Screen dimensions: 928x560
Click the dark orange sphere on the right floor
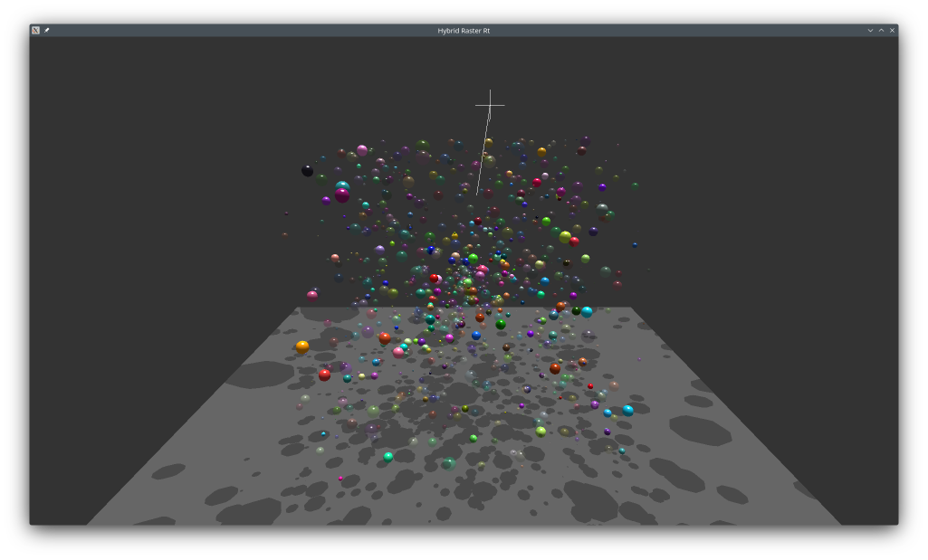tap(555, 368)
